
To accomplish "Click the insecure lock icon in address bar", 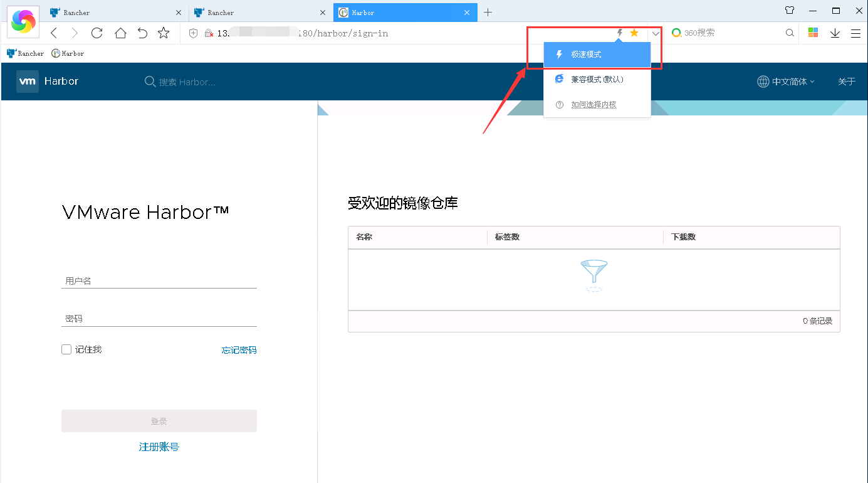I will click(209, 33).
